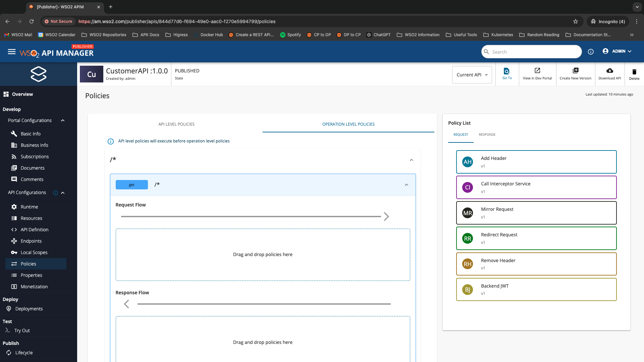Click the Cu API thumbnail
The width and height of the screenshot is (644, 362).
[x=92, y=74]
